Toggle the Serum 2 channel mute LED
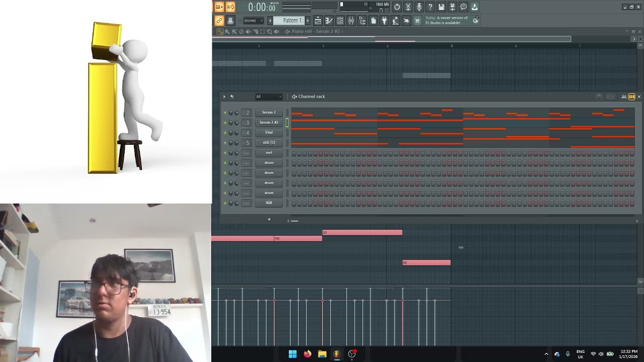 tap(225, 113)
